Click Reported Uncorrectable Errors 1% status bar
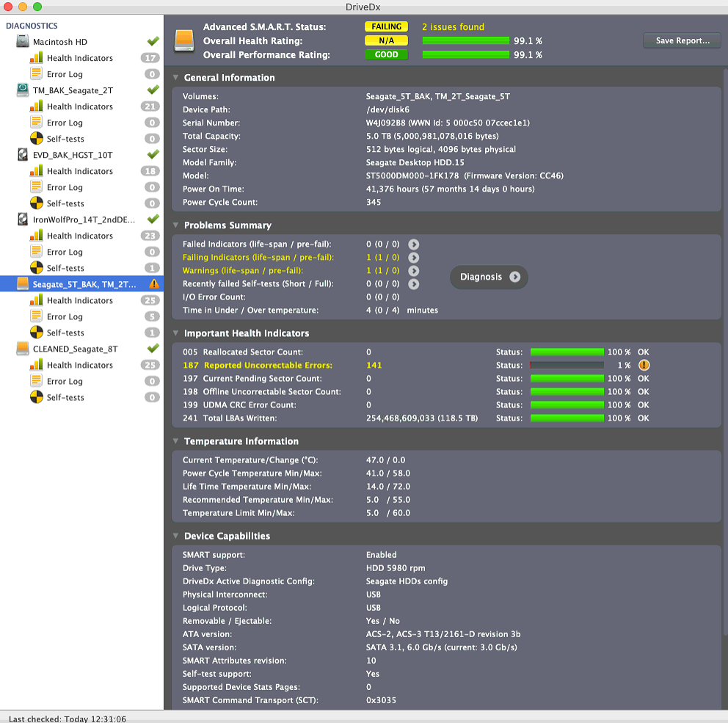This screenshot has height=723, width=728. click(x=567, y=366)
